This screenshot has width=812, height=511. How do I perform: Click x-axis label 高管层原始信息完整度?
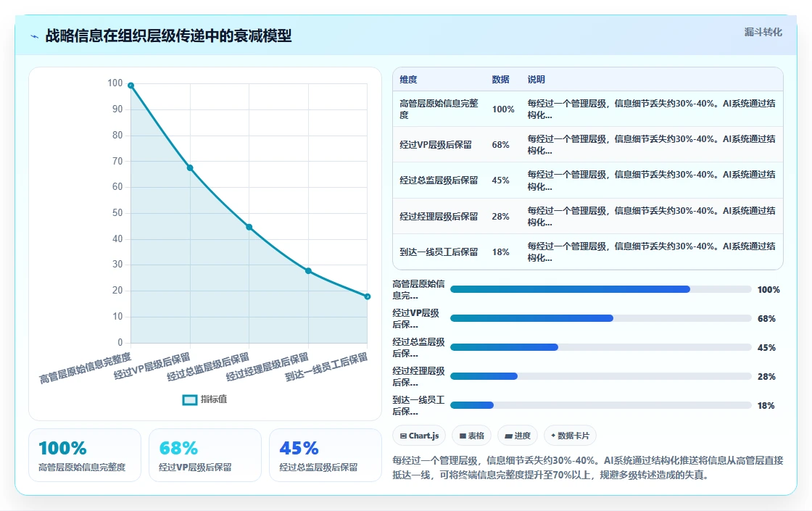click(86, 368)
